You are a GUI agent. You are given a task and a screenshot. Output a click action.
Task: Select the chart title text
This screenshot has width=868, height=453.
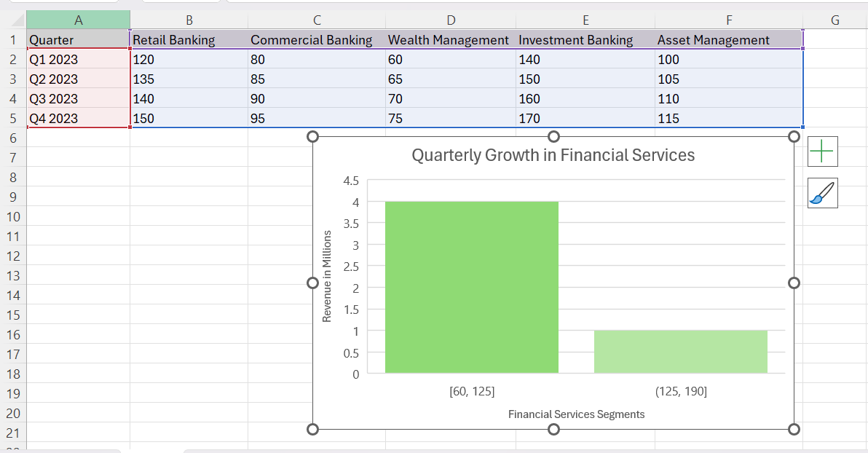coord(553,154)
